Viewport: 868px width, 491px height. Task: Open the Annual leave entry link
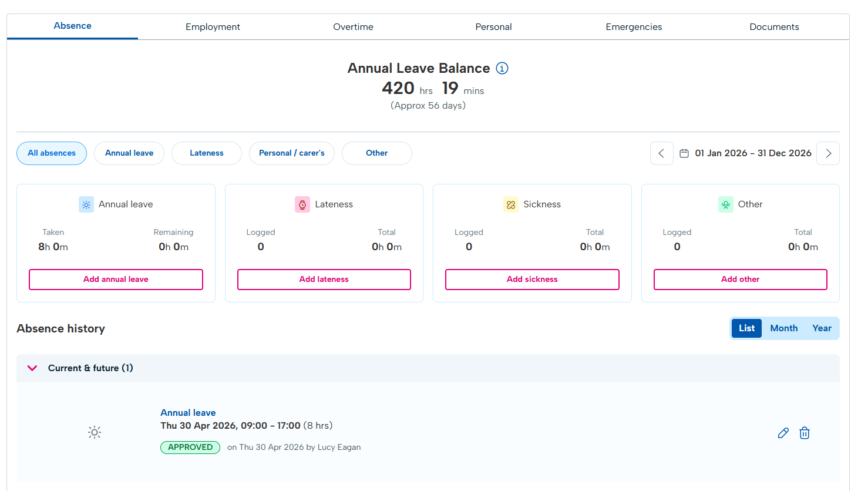click(188, 413)
